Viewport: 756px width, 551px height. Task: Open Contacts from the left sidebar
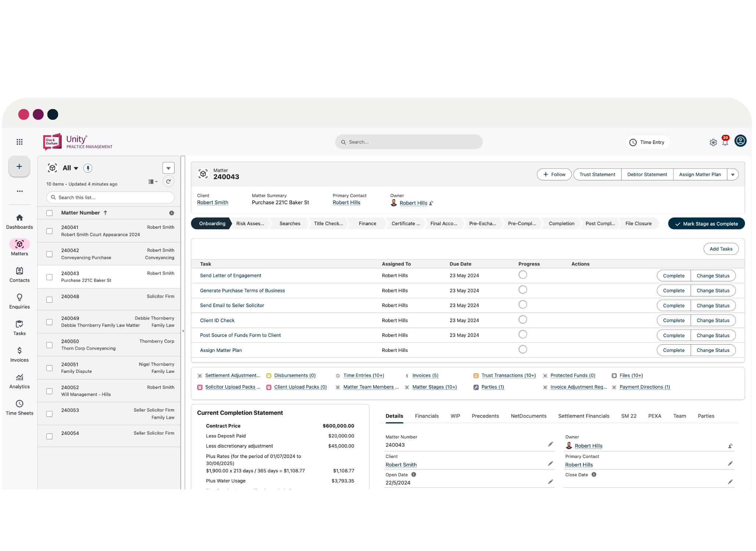[19, 275]
